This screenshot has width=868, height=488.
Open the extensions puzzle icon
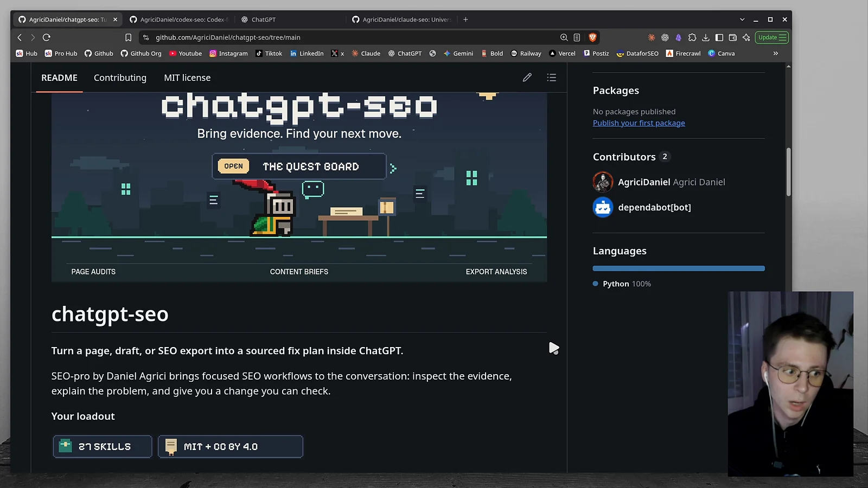[x=692, y=37]
